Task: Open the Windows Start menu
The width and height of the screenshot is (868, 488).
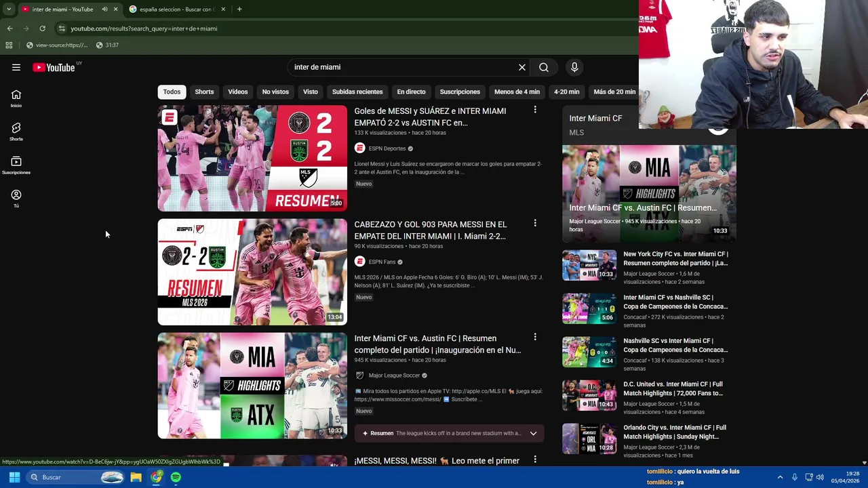Action: click(x=14, y=477)
